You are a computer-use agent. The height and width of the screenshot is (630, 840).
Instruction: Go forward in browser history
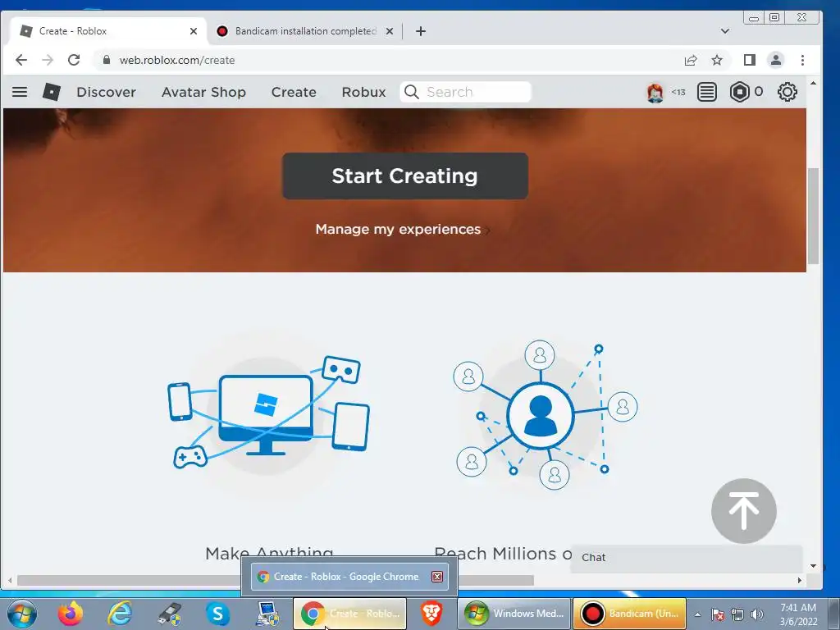tap(48, 60)
